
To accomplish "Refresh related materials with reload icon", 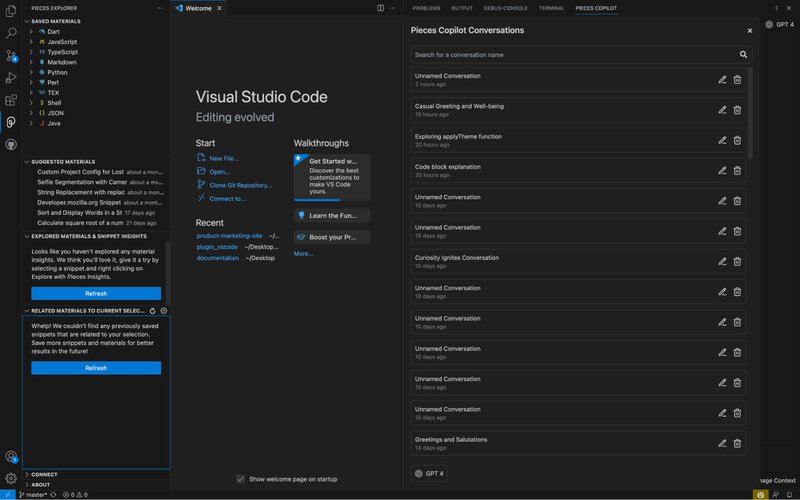I will pos(153,311).
